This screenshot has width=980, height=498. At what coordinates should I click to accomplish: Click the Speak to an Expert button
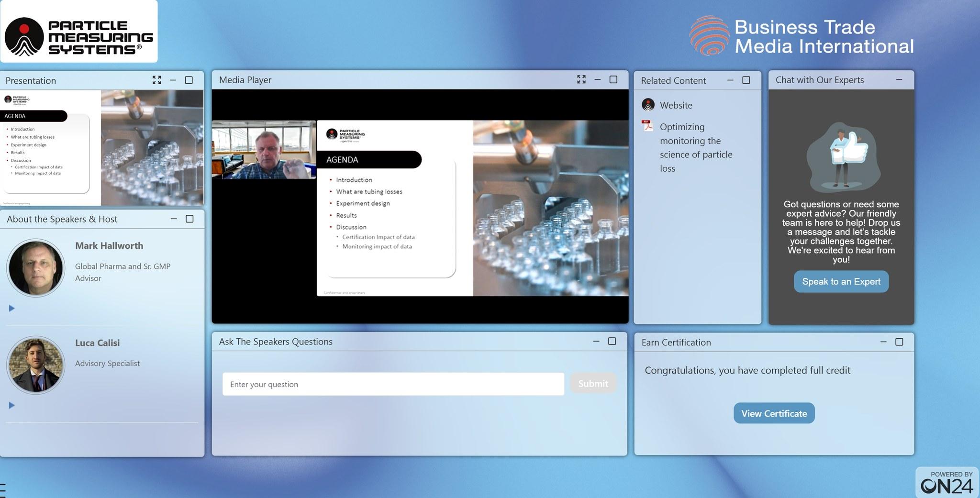click(841, 281)
